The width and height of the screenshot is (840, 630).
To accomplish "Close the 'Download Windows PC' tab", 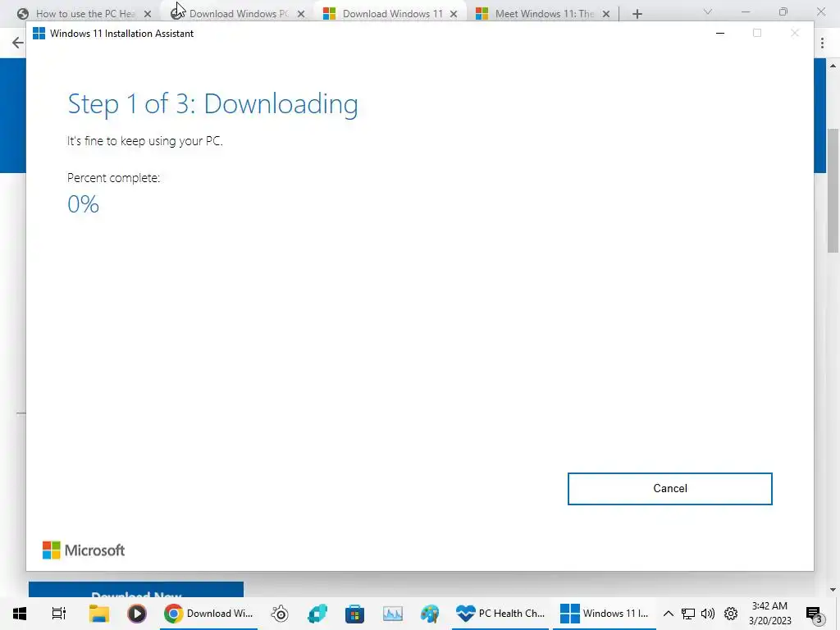I will tap(301, 14).
